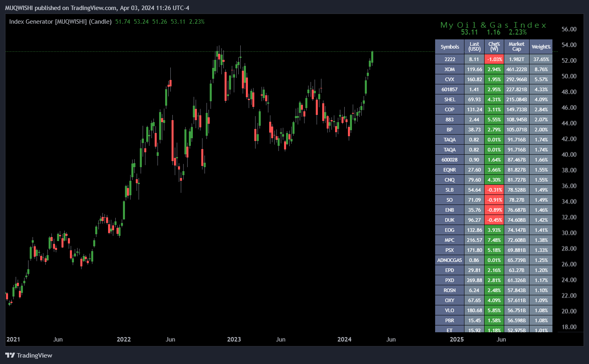This screenshot has height=364, width=589.
Task: Click the TradingView logo at the bottom
Action: coord(29,355)
